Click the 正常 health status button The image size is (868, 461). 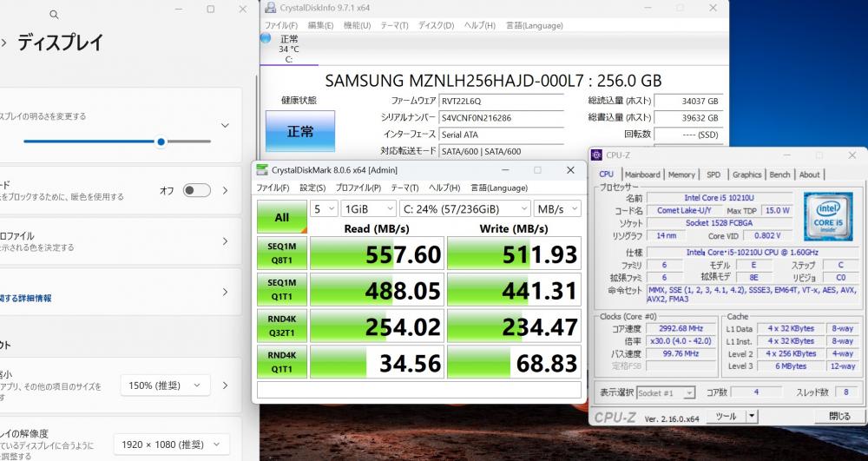coord(300,131)
